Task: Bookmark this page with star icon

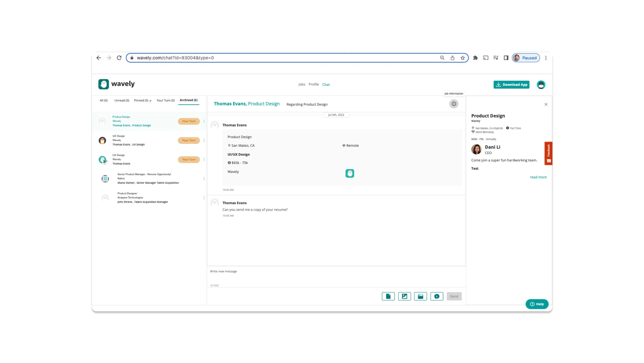Action: [x=463, y=58]
